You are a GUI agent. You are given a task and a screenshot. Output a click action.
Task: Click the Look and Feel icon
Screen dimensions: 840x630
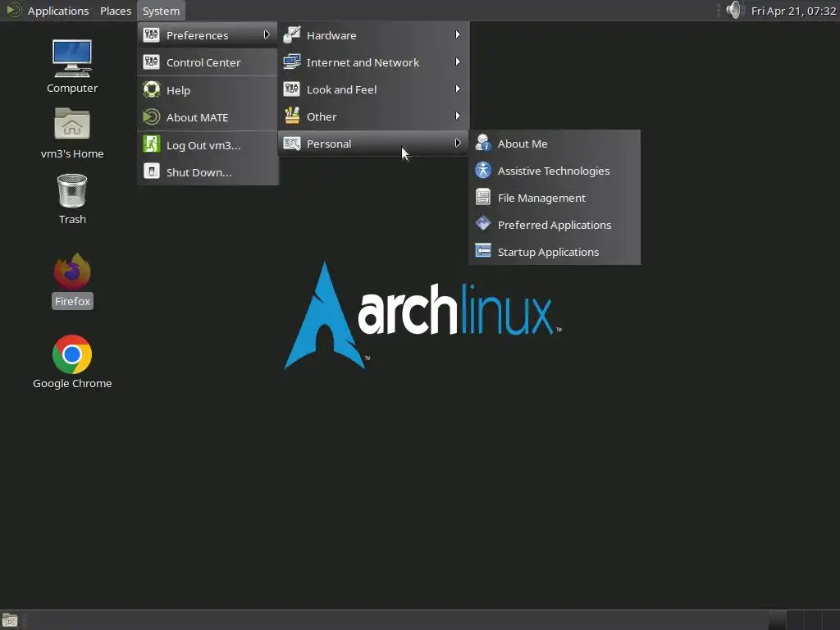click(291, 89)
